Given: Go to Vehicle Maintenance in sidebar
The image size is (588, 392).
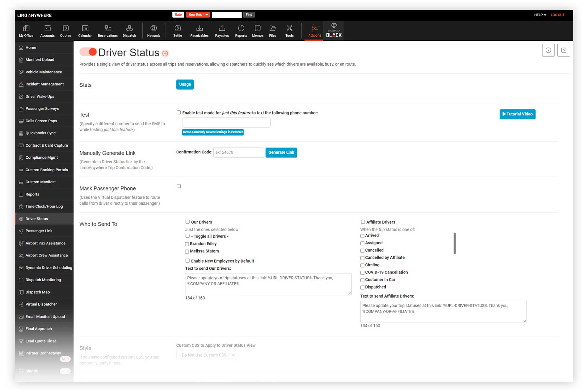Looking at the screenshot, I should coord(44,72).
